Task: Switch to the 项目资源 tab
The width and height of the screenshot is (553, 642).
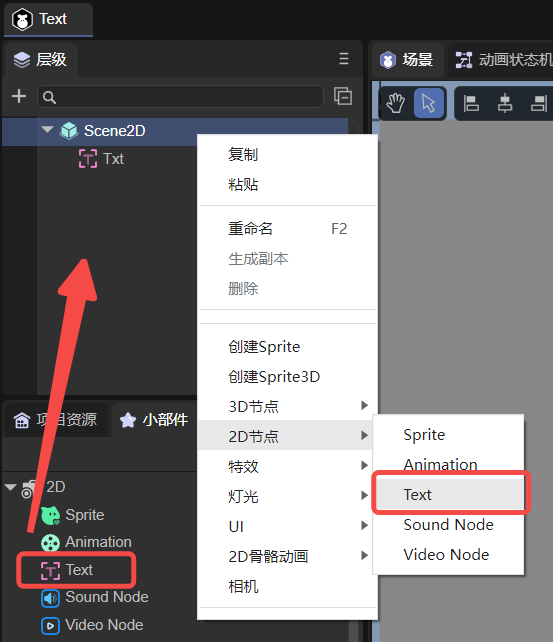Action: click(56, 420)
